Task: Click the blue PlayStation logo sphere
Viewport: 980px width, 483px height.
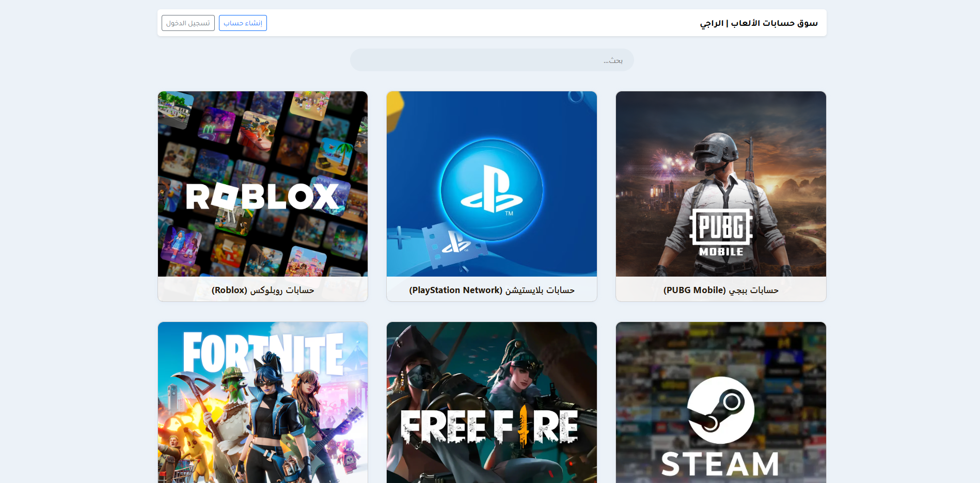Action: pyautogui.click(x=491, y=190)
